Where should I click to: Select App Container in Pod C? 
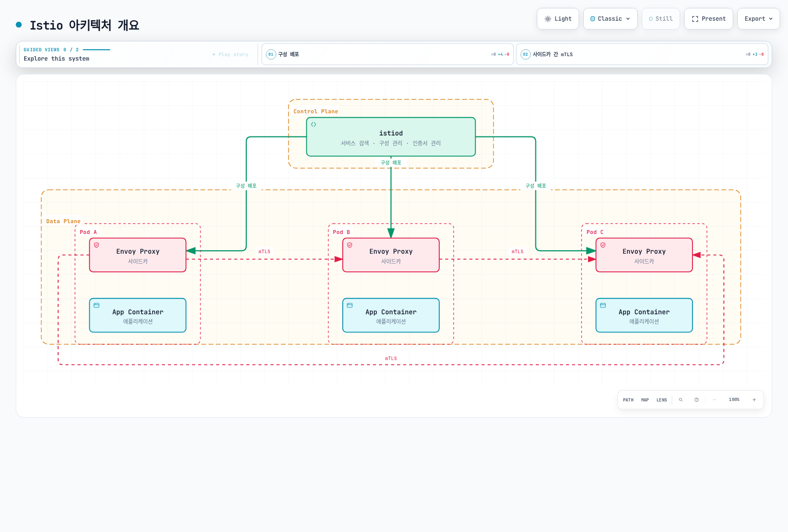644,315
